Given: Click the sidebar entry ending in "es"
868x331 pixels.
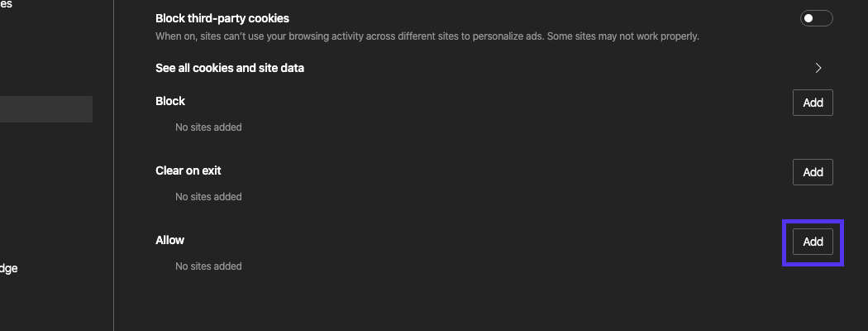Looking at the screenshot, I should (x=7, y=4).
